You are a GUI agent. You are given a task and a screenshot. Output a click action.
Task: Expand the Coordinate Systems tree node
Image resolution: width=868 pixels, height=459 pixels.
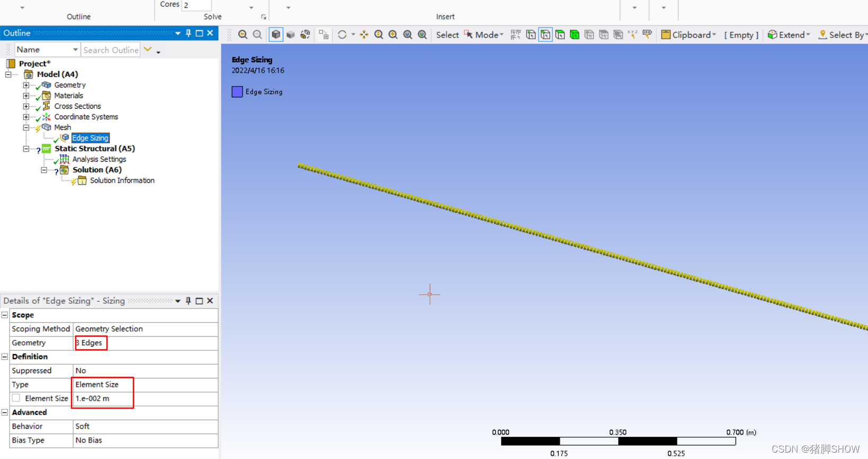point(26,117)
